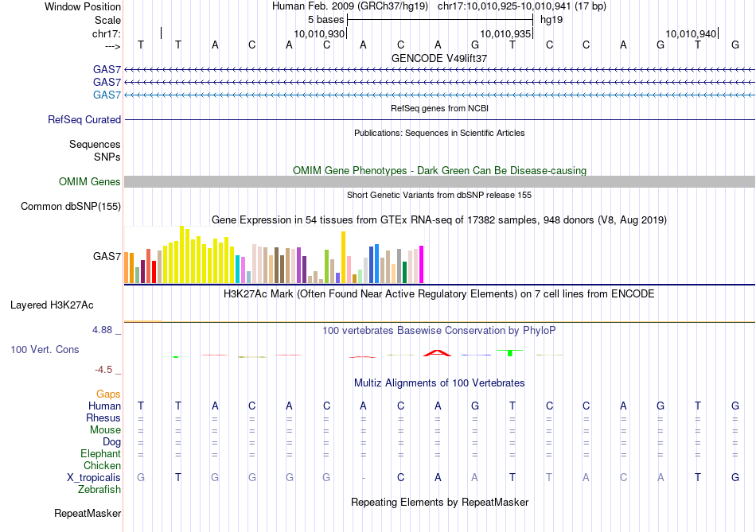756x532 pixels.
Task: Click the '5 bases' scale bar text
Action: pos(326,20)
